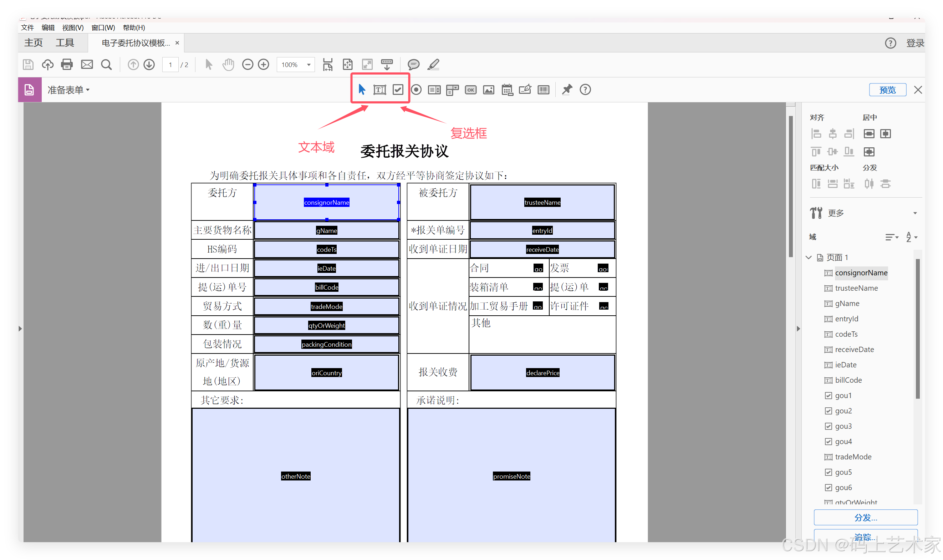Open the search magnifier icon
The width and height of the screenshot is (943, 560).
106,65
